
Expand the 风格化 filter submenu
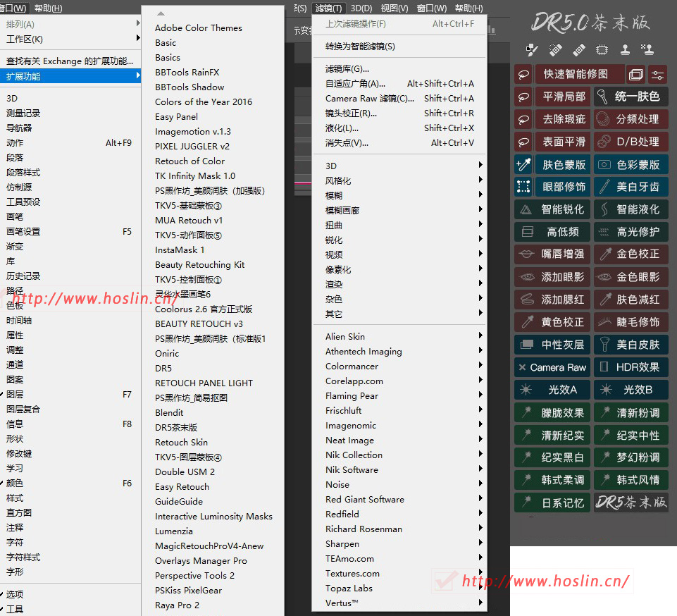[x=399, y=180]
